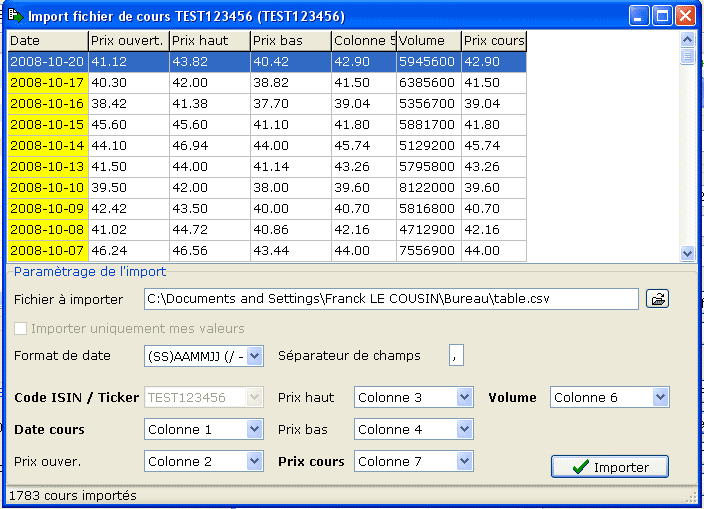Open the Prix ouver. column dropdown

[x=255, y=461]
